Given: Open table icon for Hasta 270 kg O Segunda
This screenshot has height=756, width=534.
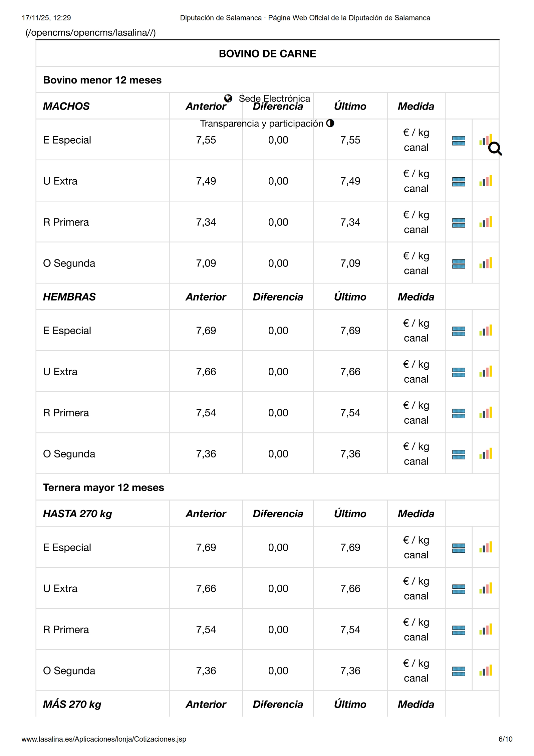Looking at the screenshot, I should (458, 671).
